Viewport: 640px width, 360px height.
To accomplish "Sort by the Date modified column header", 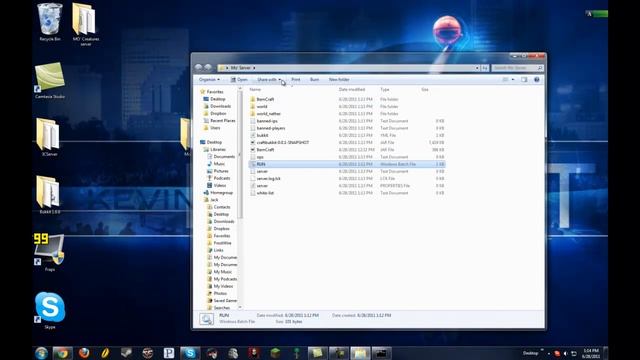I will coord(352,89).
